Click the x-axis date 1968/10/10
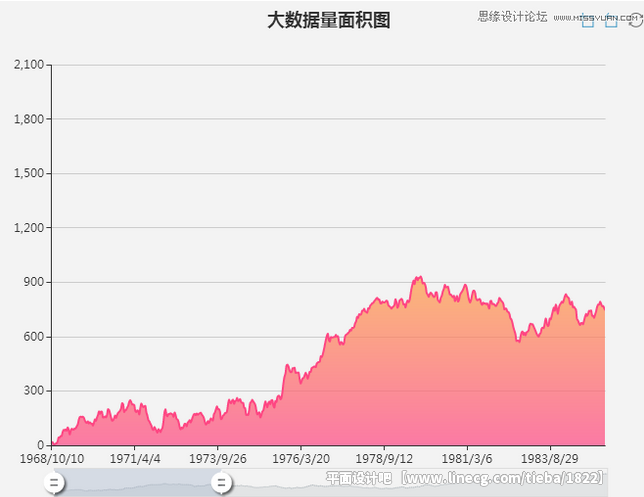644x497 pixels. click(52, 459)
